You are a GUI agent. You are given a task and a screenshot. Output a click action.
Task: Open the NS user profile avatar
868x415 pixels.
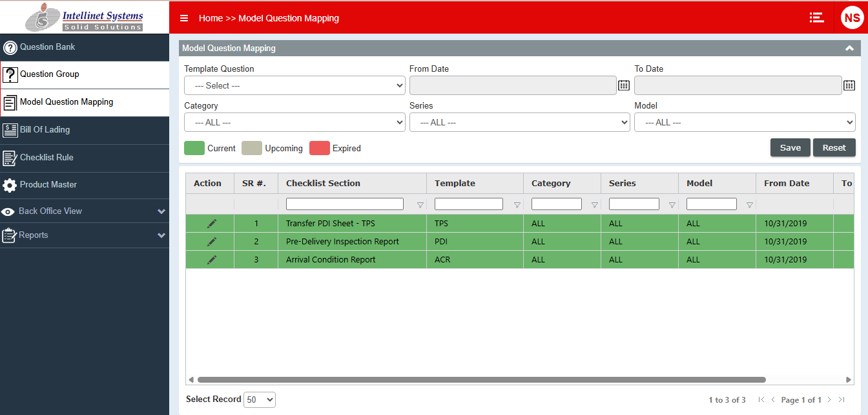[852, 17]
